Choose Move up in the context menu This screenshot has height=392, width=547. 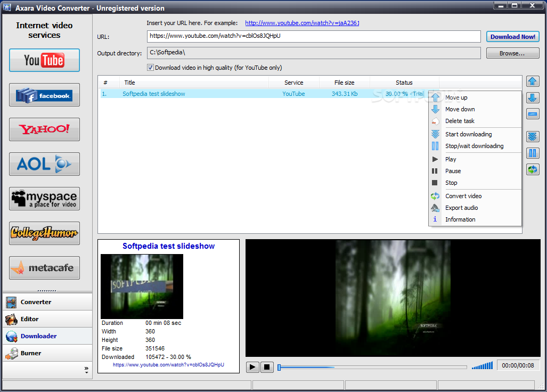(475, 97)
